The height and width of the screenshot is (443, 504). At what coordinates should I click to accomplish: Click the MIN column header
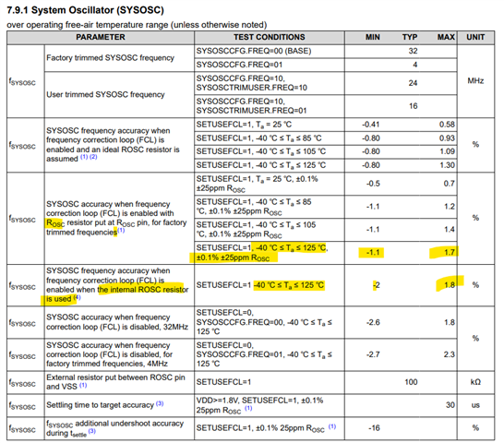[x=373, y=37]
